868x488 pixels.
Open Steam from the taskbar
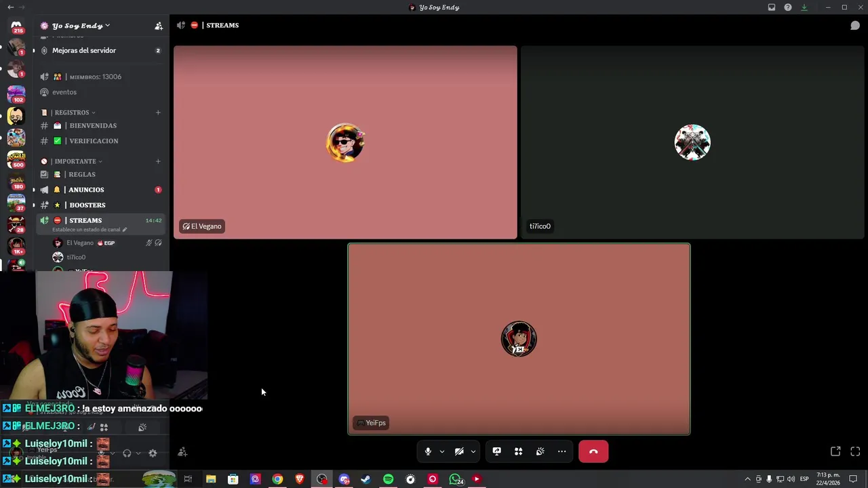tap(366, 479)
